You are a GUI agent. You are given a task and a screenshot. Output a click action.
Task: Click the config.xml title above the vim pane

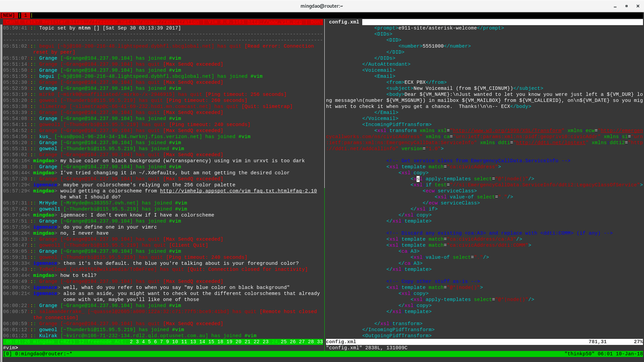pyautogui.click(x=344, y=22)
